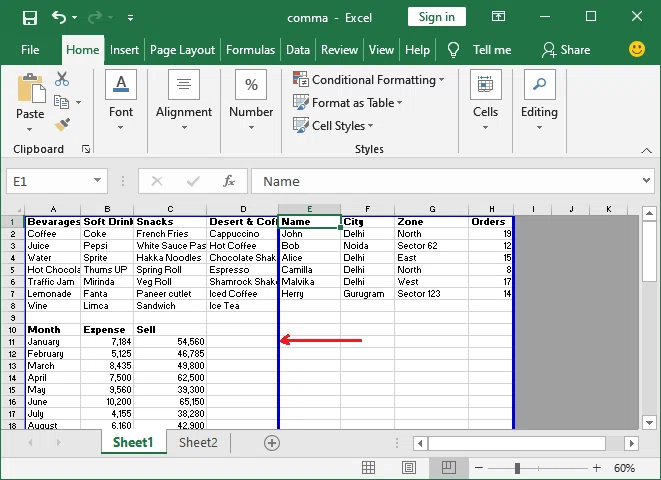The image size is (661, 480).
Task: Switch to the View tab
Action: 381,50
